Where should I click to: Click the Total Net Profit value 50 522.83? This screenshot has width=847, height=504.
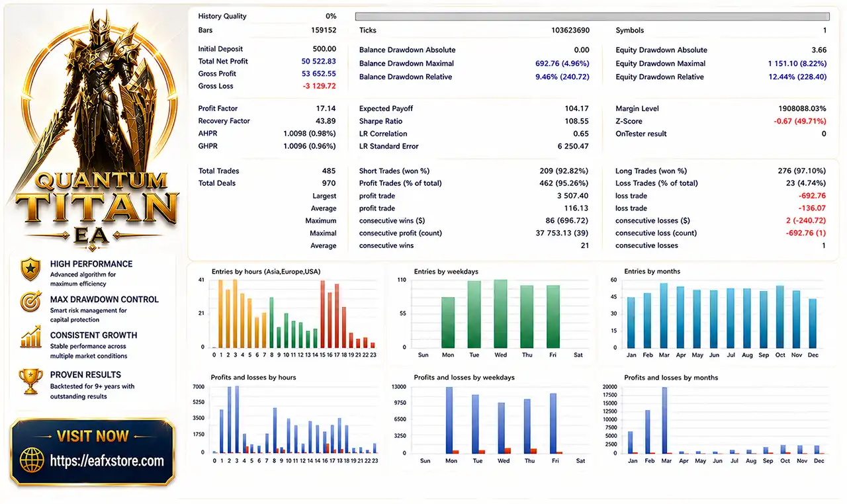319,62
